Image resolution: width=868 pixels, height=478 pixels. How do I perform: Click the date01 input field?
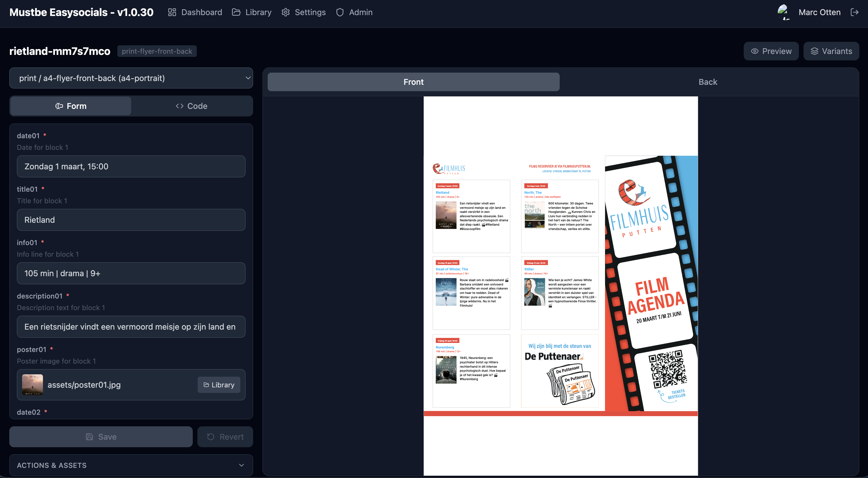tap(131, 166)
